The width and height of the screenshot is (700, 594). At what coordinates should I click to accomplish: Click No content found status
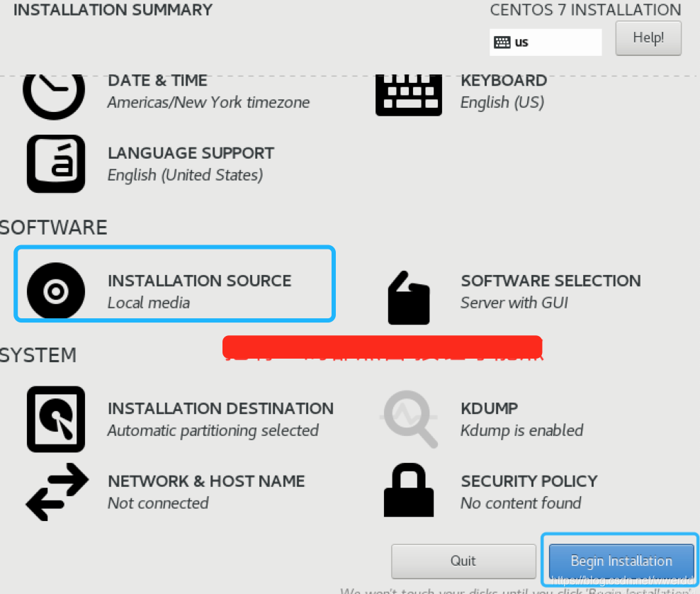pos(521,503)
